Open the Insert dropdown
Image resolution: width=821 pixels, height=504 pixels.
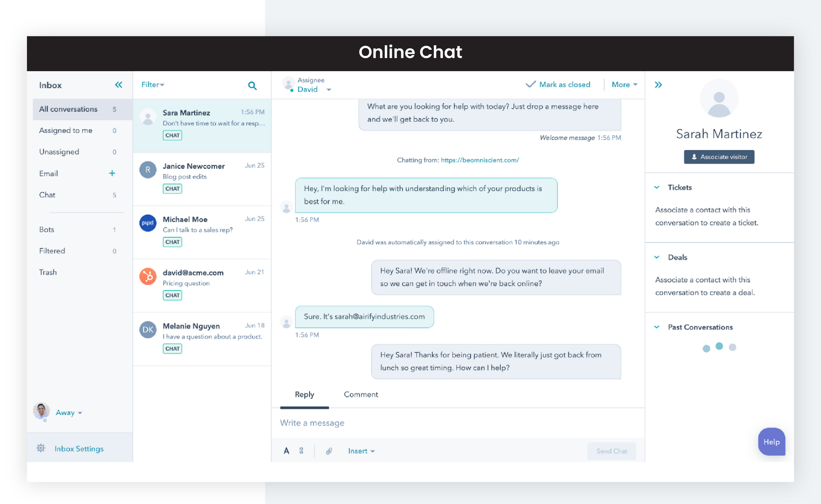[361, 451]
